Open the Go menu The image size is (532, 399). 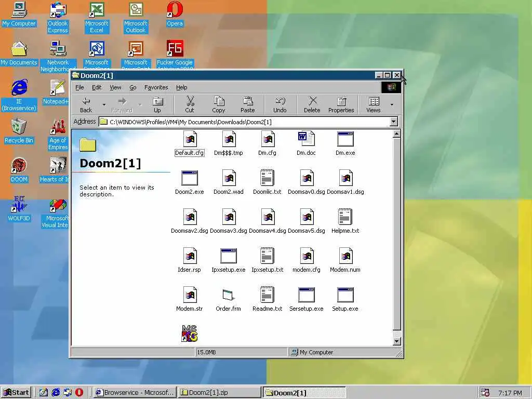click(133, 87)
